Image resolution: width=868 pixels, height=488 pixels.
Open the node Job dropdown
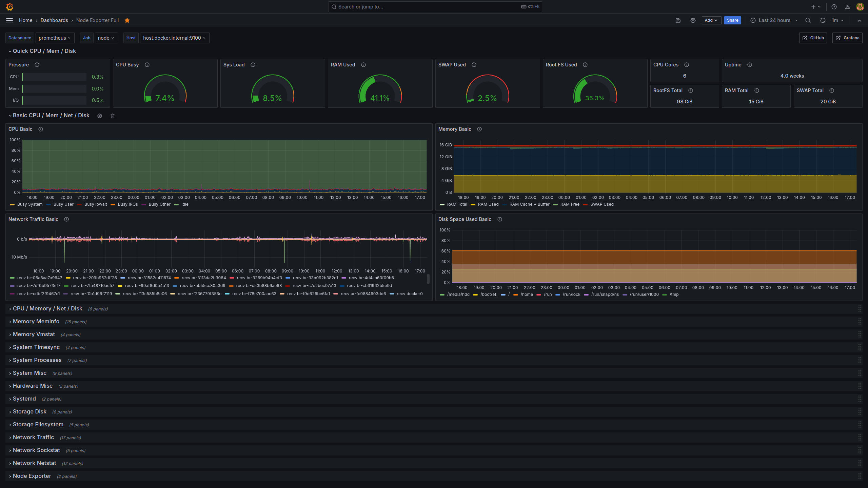106,38
